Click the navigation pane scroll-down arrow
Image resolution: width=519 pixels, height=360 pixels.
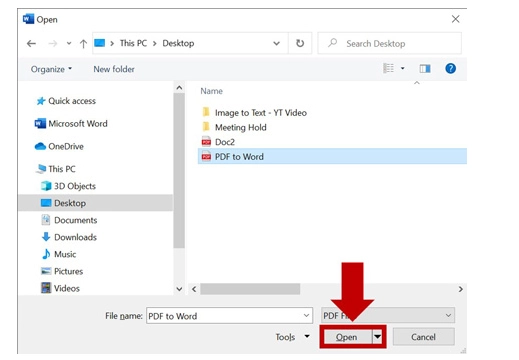click(x=179, y=289)
